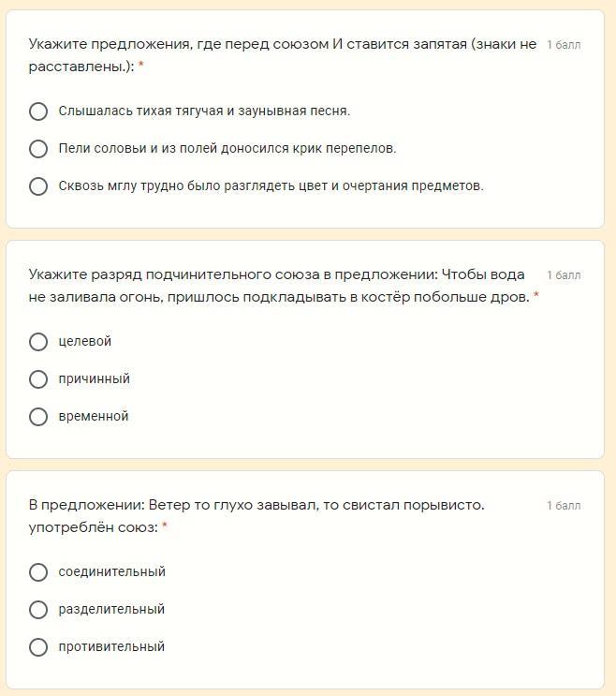The image size is (616, 696).
Task: Select the radio button for «Слышалась тихая тягучая и заунывная песня»
Action: point(38,111)
